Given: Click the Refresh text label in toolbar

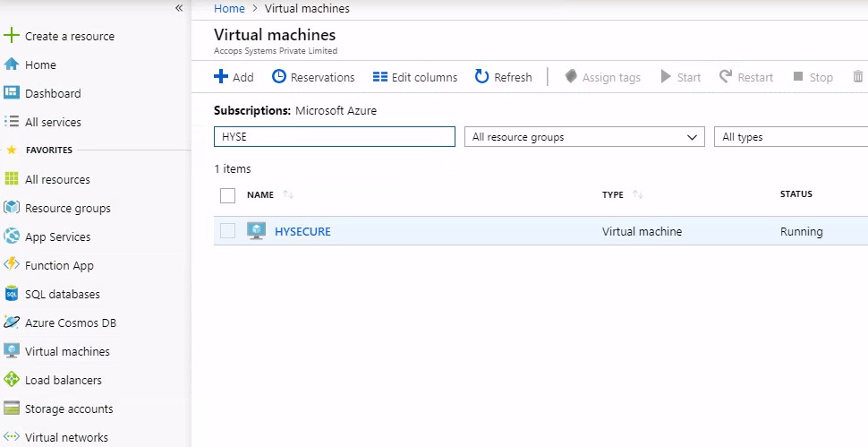Looking at the screenshot, I should pyautogui.click(x=513, y=77).
